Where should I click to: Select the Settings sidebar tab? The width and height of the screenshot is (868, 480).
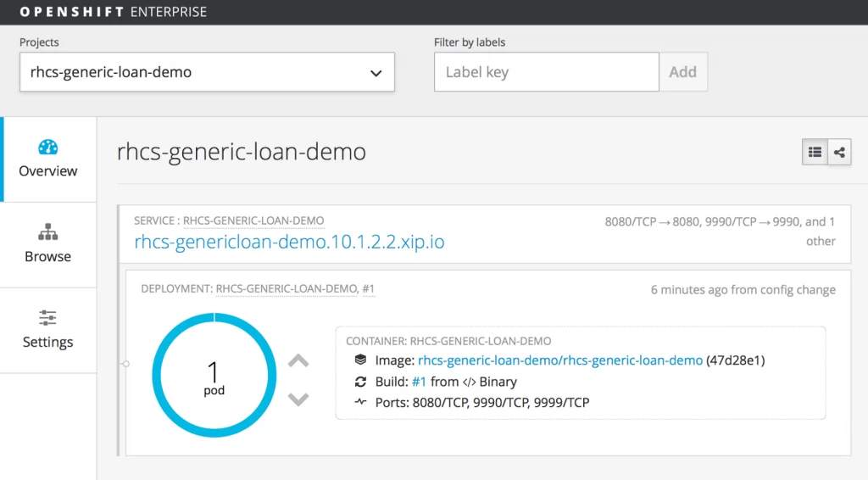point(48,331)
